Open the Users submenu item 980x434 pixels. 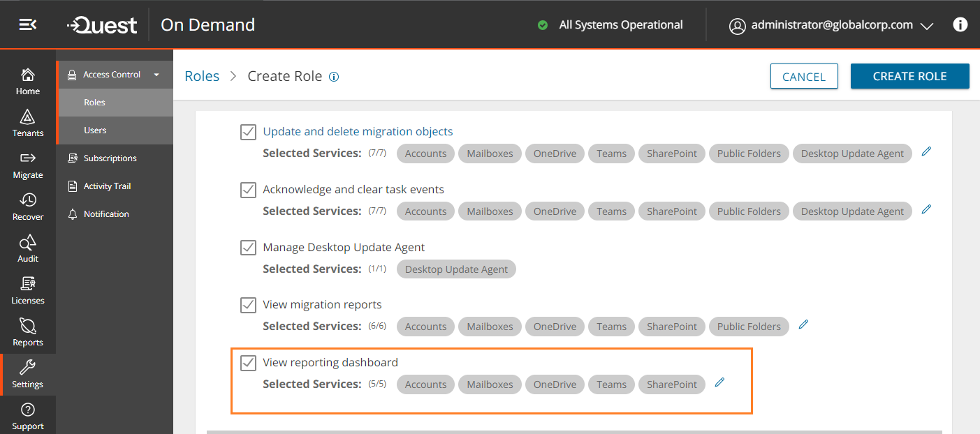click(x=95, y=130)
